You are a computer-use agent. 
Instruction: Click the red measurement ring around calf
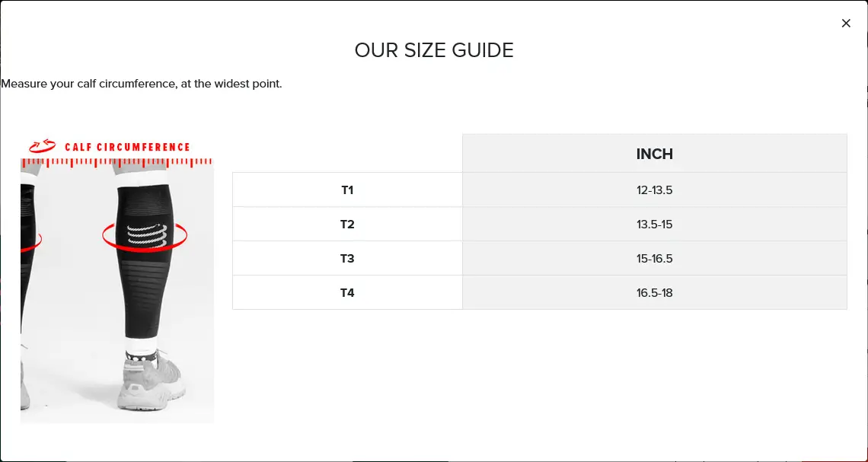point(145,237)
